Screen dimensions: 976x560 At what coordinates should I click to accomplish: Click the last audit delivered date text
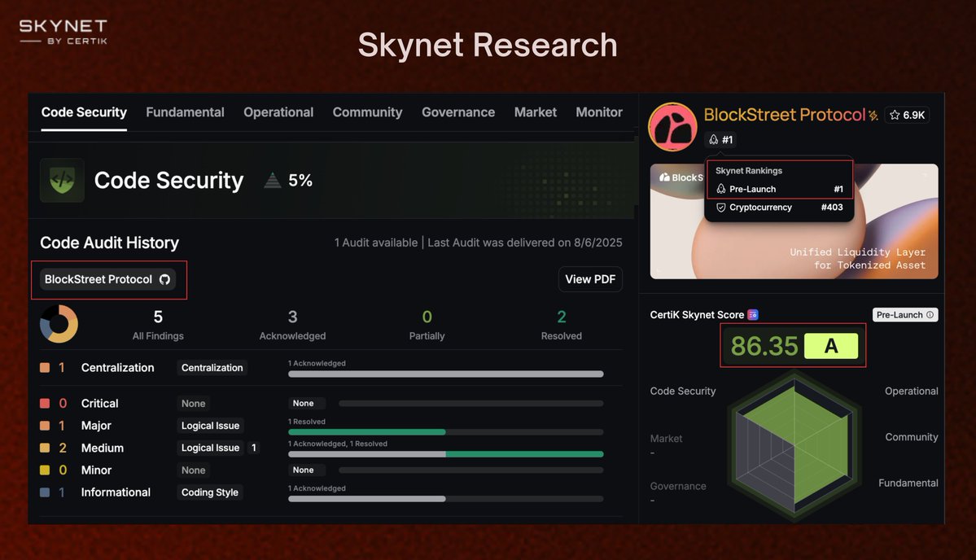[525, 243]
